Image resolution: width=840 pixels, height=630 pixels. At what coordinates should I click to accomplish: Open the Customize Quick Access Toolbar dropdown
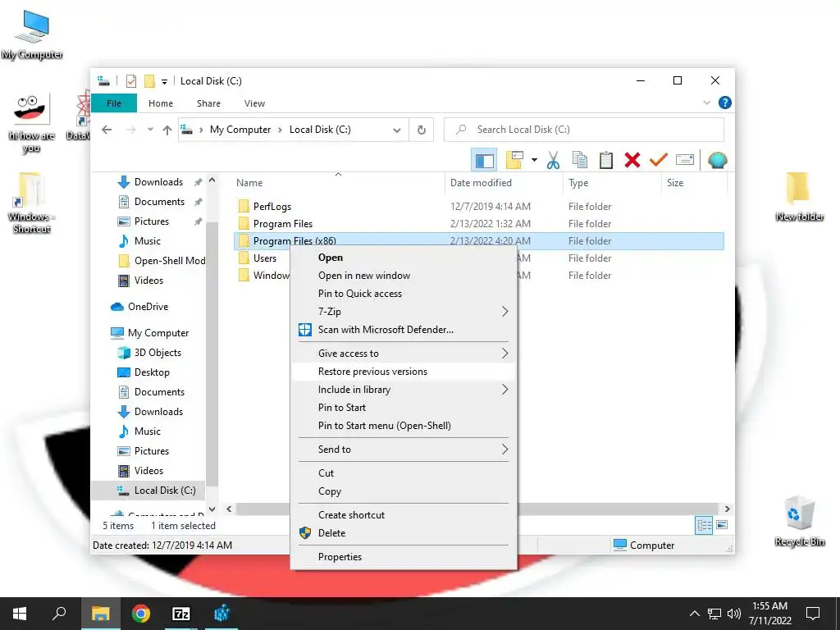click(164, 81)
